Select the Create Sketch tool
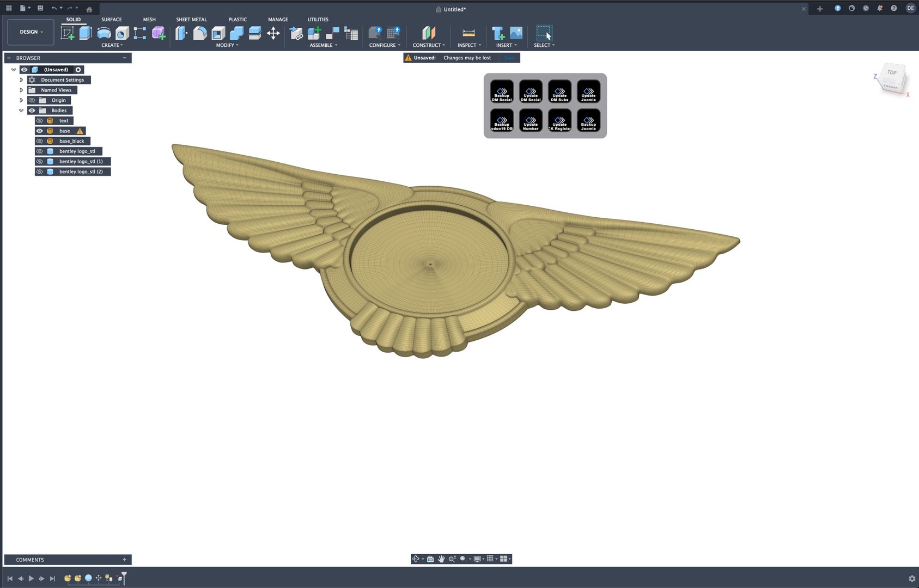The height and width of the screenshot is (588, 919). [x=67, y=33]
